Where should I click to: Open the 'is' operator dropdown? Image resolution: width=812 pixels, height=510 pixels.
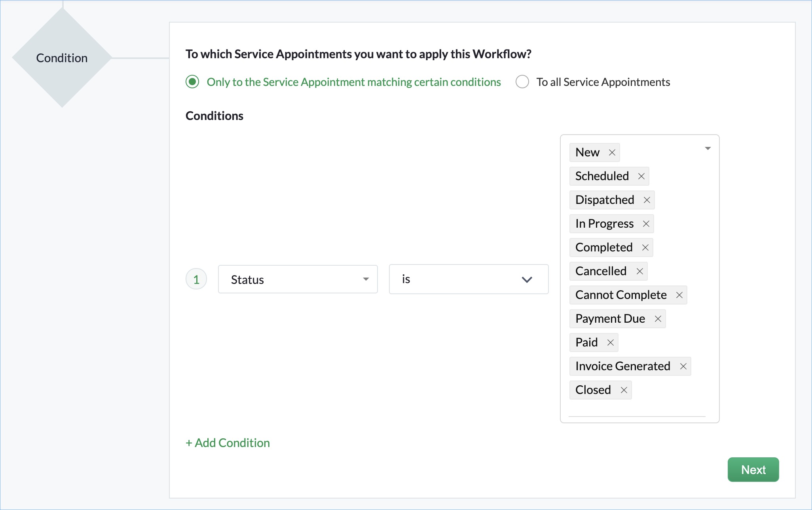[x=469, y=280]
